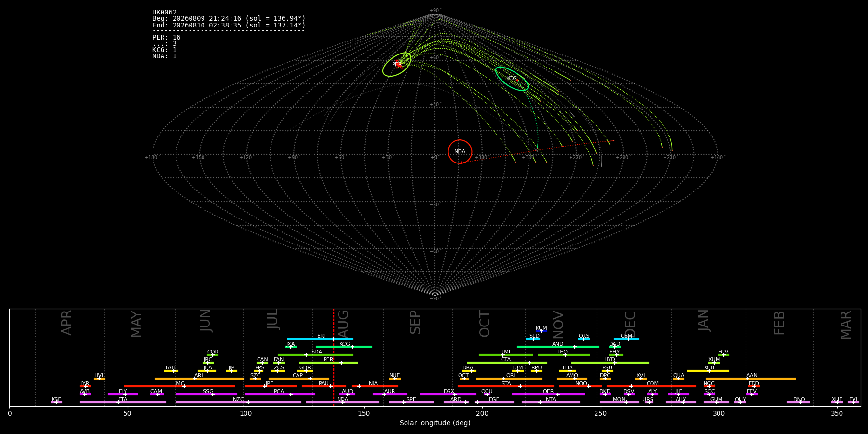Click the red dashed current solar longitude line
This screenshot has width=868, height=434.
(x=334, y=357)
